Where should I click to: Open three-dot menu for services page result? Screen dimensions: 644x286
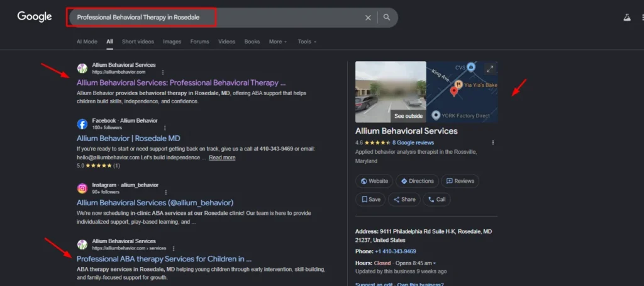coord(174,249)
